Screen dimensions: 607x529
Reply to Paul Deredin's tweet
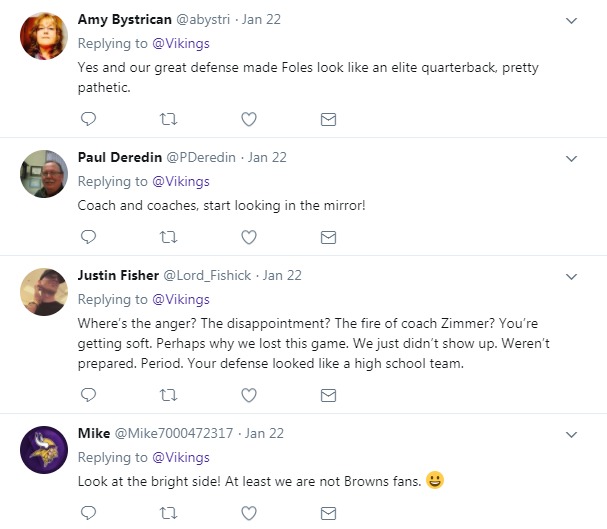[x=88, y=237]
